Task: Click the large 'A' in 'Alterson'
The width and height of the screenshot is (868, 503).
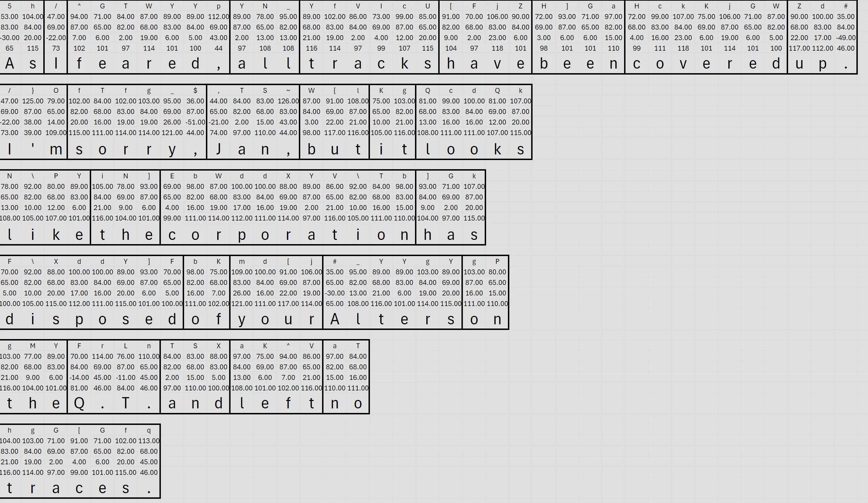Action: (335, 319)
